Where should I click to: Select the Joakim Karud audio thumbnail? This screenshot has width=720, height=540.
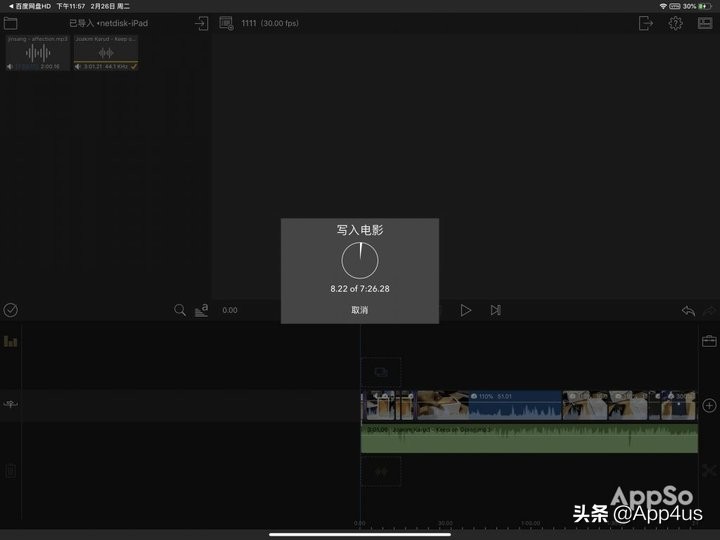pyautogui.click(x=106, y=53)
